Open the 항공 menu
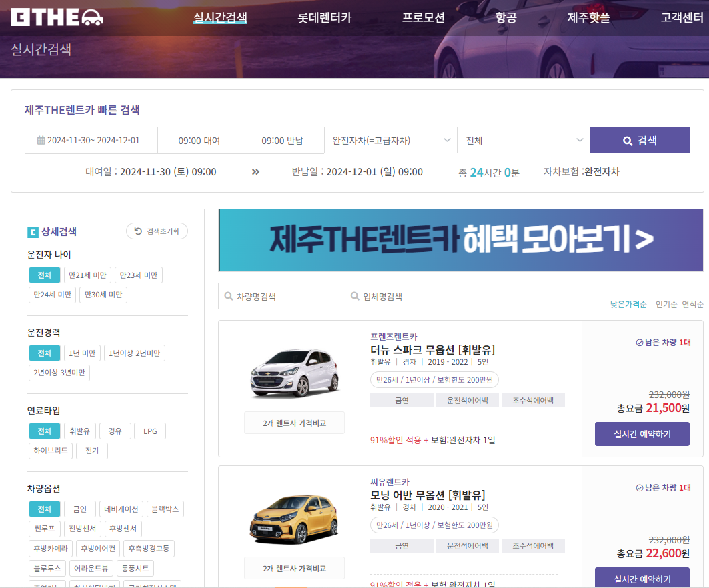The height and width of the screenshot is (588, 709). 506,17
